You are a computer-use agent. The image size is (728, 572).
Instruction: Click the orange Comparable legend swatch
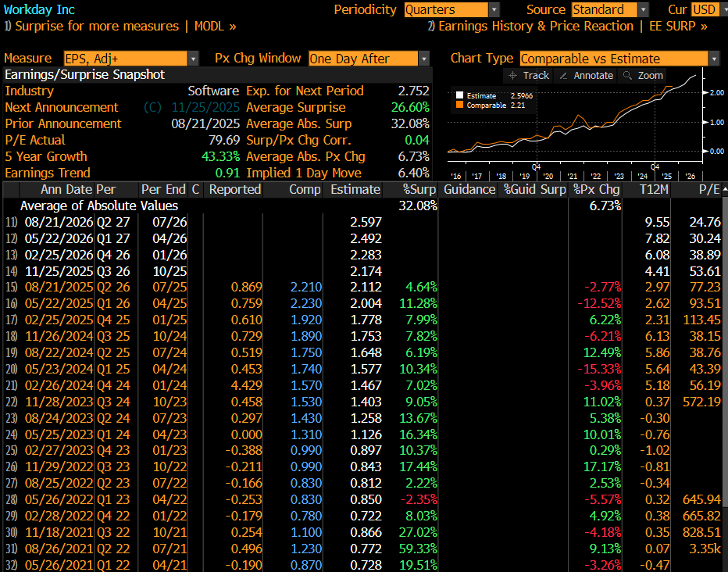(x=459, y=105)
